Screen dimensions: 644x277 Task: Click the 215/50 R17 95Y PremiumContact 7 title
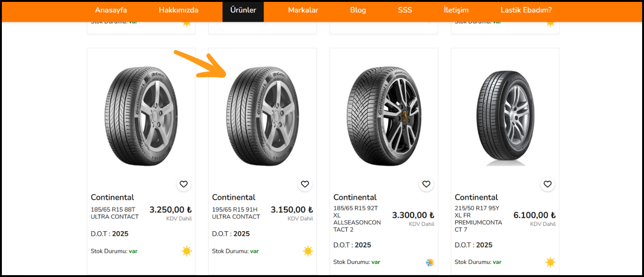click(478, 219)
